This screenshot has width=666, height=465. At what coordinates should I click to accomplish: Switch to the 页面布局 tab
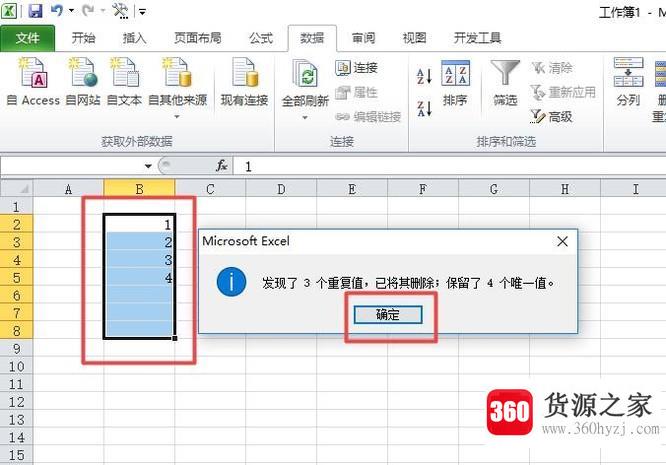[198, 38]
